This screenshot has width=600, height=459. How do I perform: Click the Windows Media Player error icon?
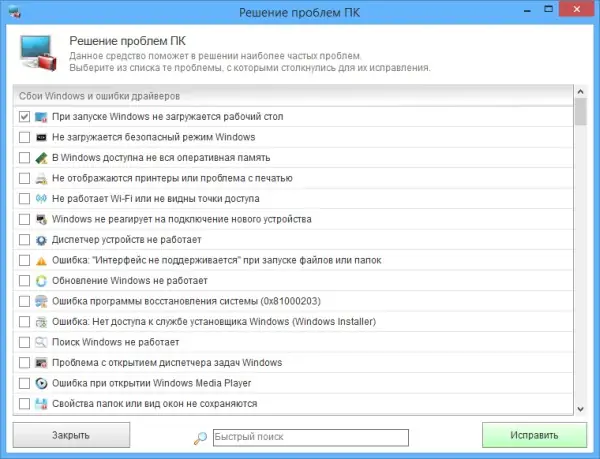pyautogui.click(x=41, y=383)
